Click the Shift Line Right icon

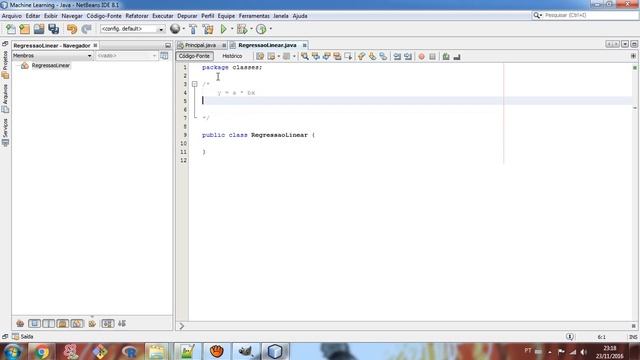tap(408, 56)
